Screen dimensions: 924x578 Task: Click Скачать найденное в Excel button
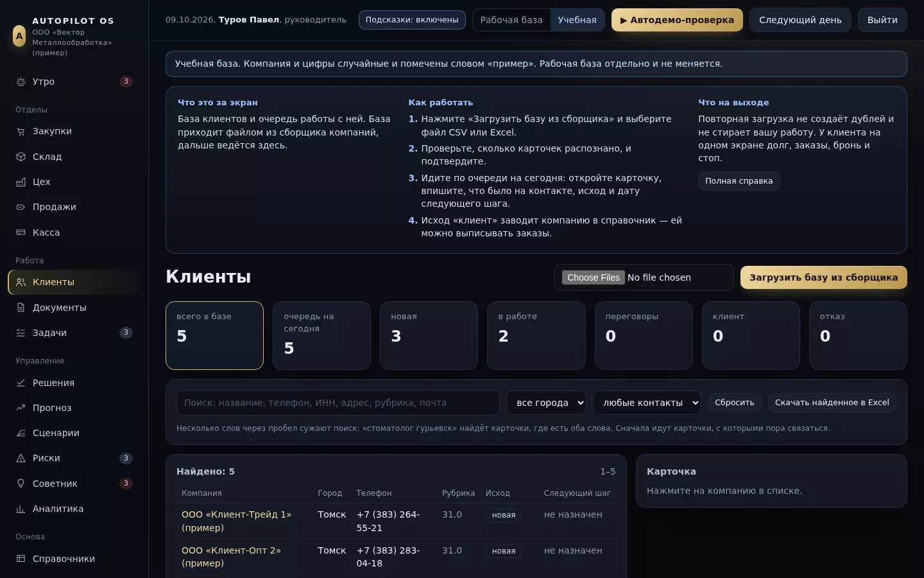coord(832,403)
